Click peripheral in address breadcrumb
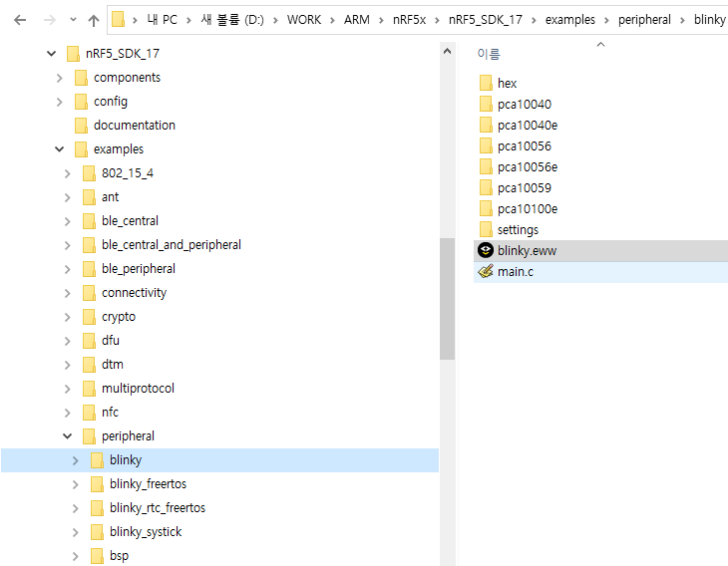 [644, 20]
